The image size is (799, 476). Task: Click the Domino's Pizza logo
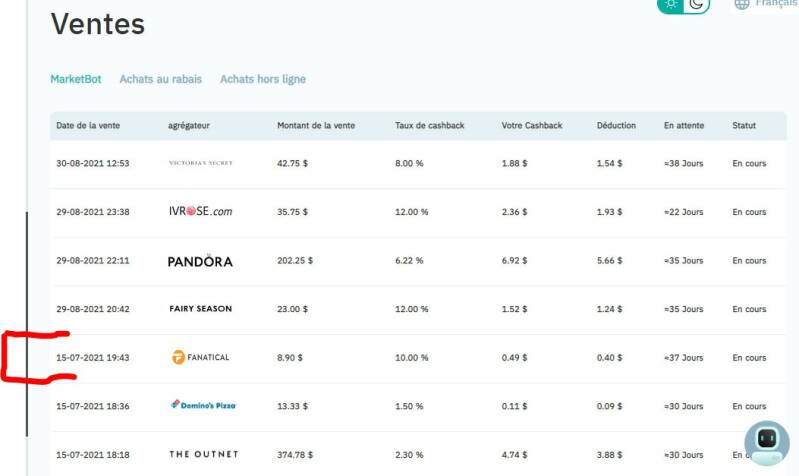coord(203,406)
